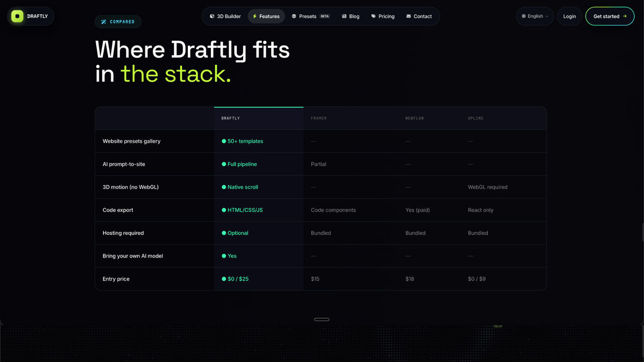
Task: Click the DRAFTLY brand name link
Action: pyautogui.click(x=38, y=16)
